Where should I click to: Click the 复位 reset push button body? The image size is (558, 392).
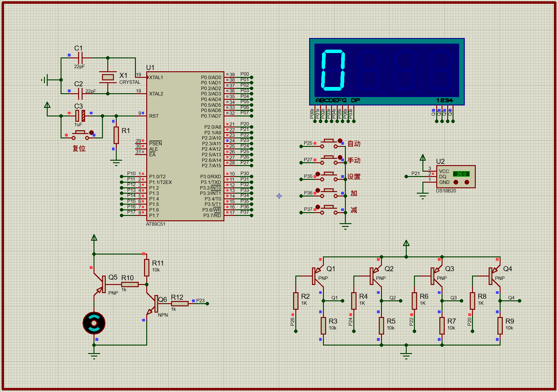click(80, 135)
